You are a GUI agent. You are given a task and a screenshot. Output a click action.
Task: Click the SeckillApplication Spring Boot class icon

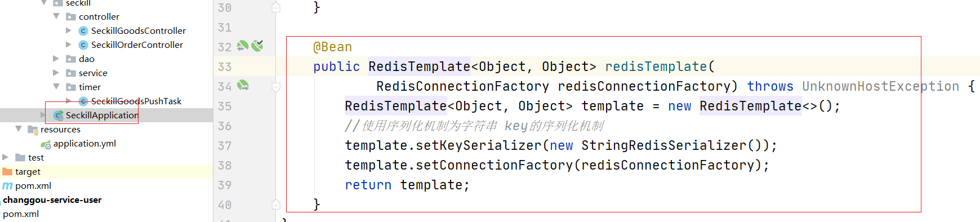tap(58, 116)
